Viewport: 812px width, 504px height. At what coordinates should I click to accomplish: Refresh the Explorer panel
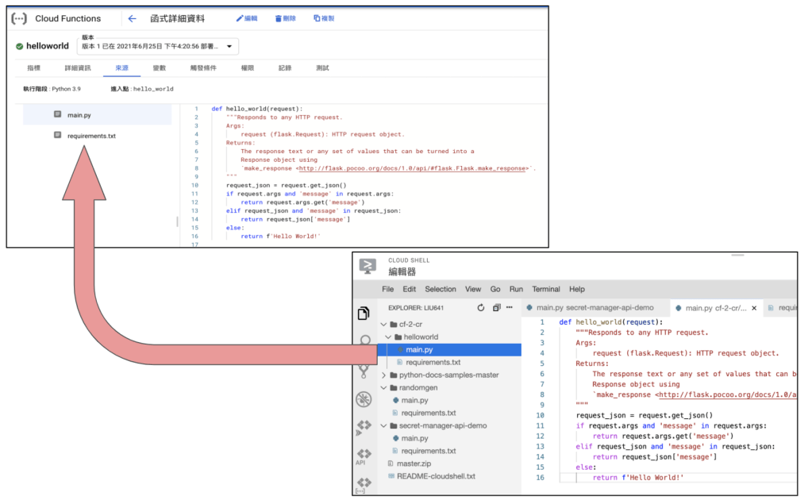(x=480, y=308)
